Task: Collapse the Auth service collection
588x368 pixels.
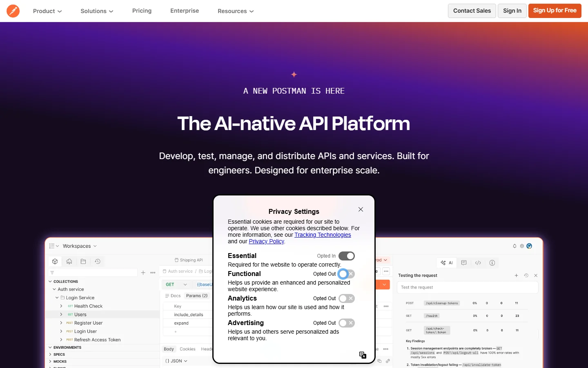Action: pos(54,289)
